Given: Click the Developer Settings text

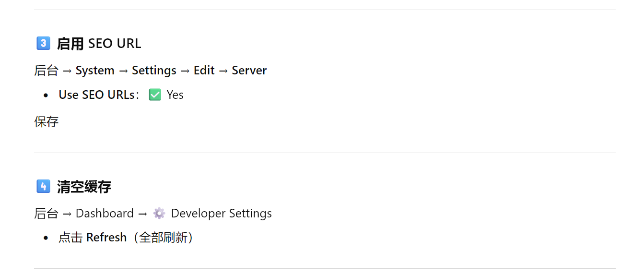Looking at the screenshot, I should (x=221, y=214).
